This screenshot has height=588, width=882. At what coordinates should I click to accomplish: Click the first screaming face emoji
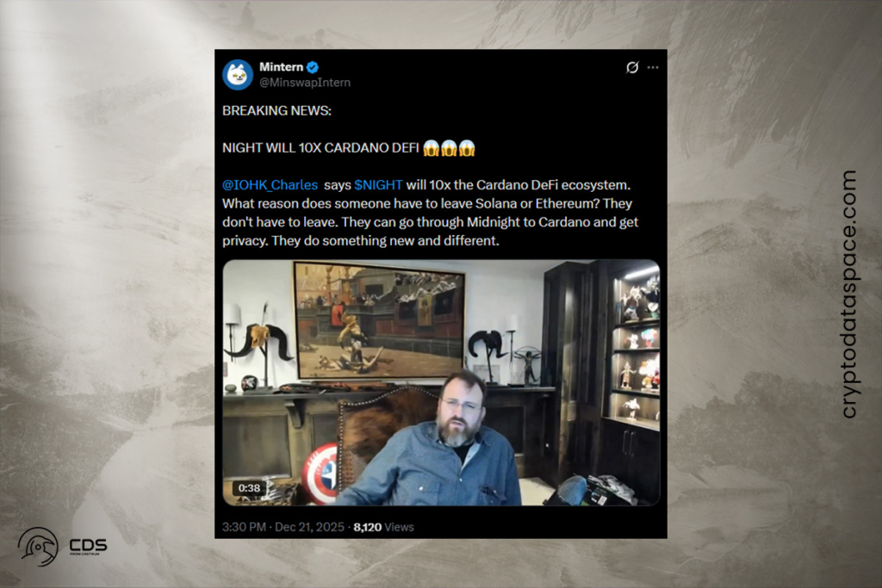point(432,148)
